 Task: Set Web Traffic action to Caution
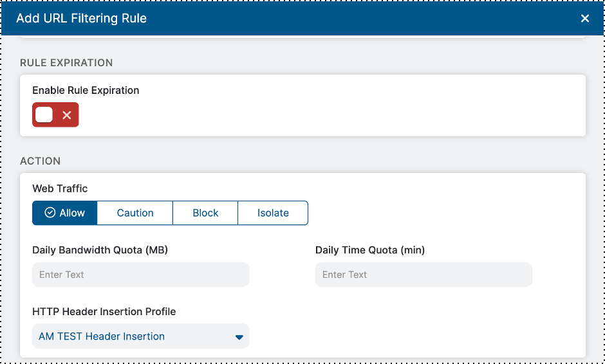click(135, 213)
